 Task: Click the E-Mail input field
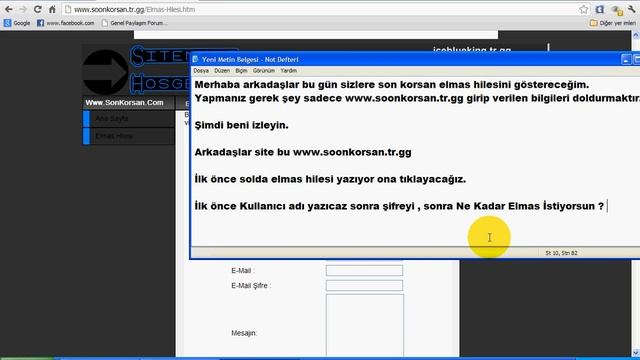[x=364, y=270]
